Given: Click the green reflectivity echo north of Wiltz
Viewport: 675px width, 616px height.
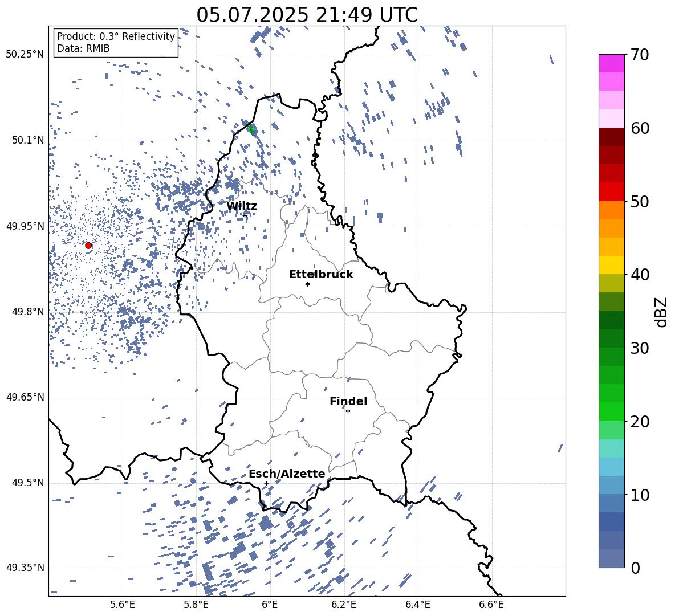Looking at the screenshot, I should 251,129.
